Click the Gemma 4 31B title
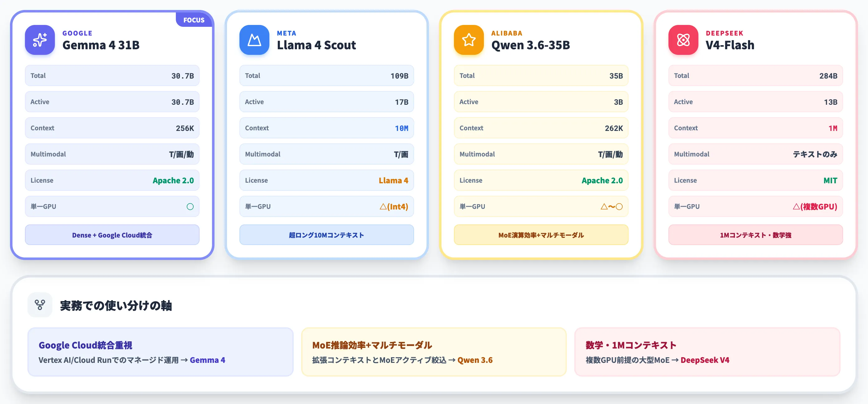868x404 pixels. 101,45
